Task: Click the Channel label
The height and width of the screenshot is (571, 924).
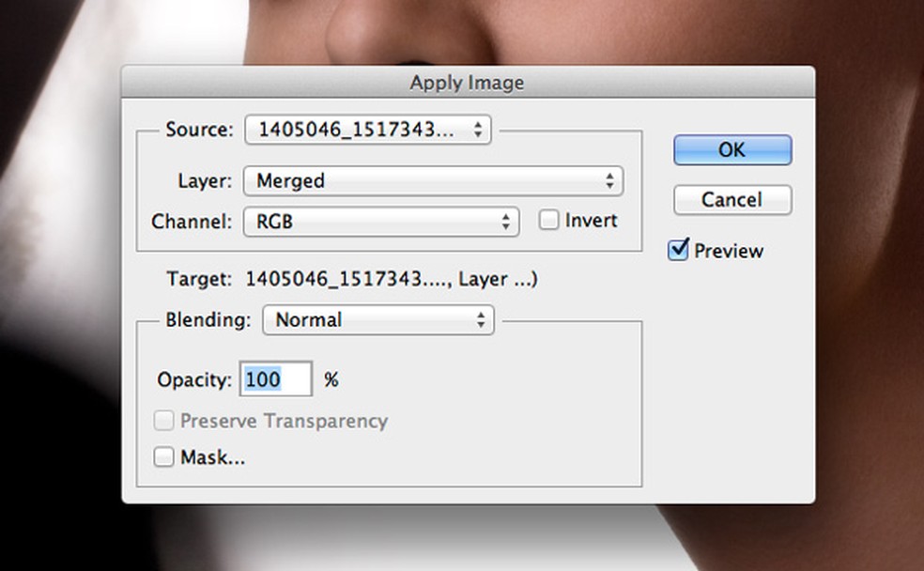Action: pos(192,222)
